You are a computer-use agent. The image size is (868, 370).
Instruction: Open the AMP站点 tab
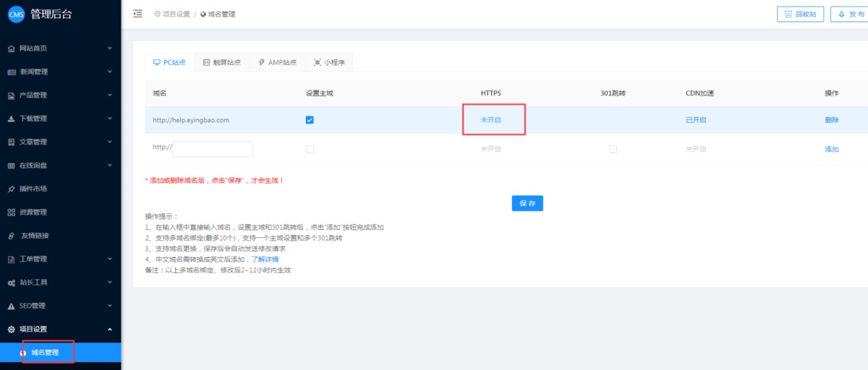coord(277,63)
